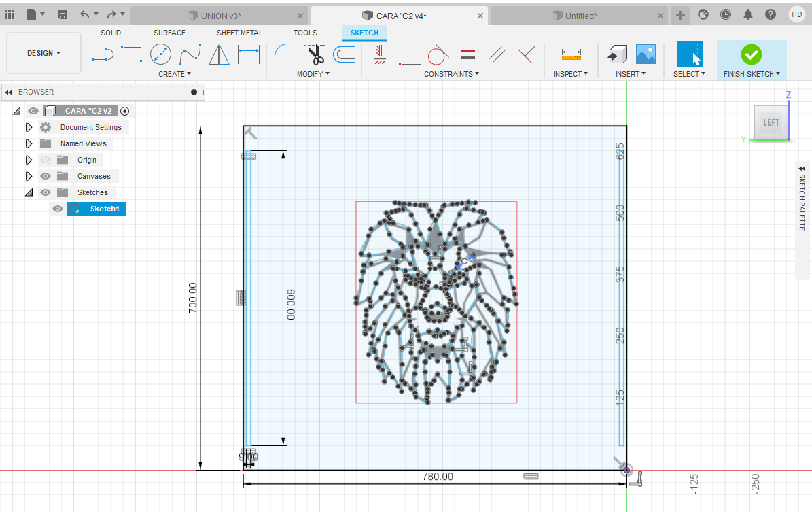Select the Trim tool in Modify
Image resolution: width=812 pixels, height=512 pixels.
point(315,55)
